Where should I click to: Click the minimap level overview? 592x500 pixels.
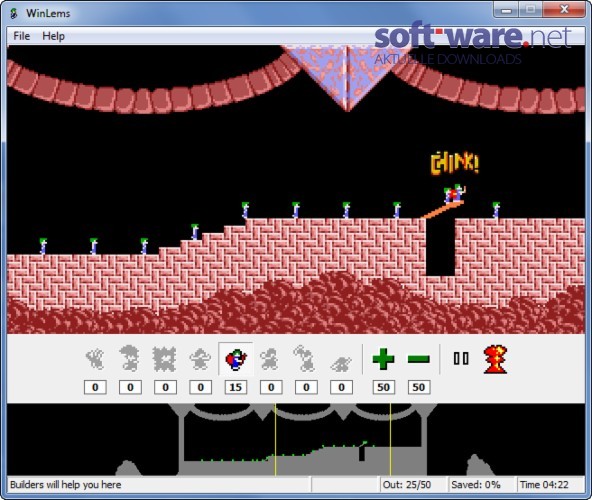tap(296, 439)
